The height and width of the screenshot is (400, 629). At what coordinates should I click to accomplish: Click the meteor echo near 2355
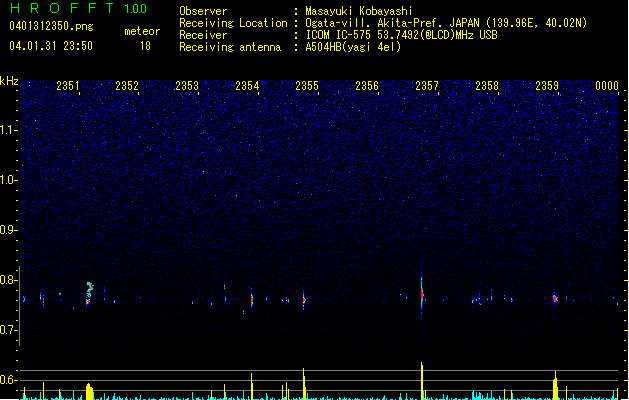[304, 299]
